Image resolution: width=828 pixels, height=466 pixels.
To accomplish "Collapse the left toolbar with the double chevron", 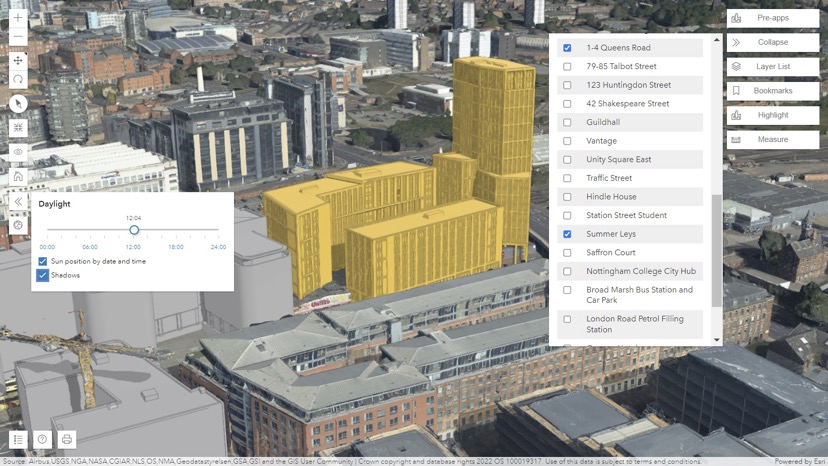I will point(18,201).
